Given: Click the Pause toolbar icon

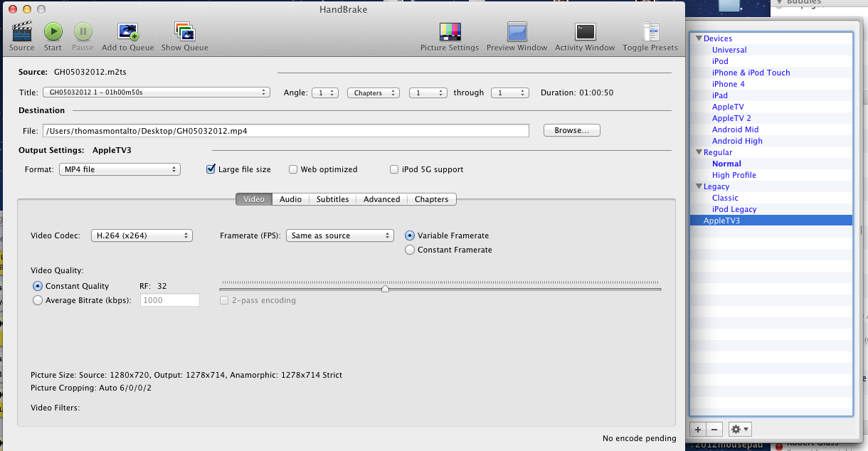Looking at the screenshot, I should coord(83,32).
